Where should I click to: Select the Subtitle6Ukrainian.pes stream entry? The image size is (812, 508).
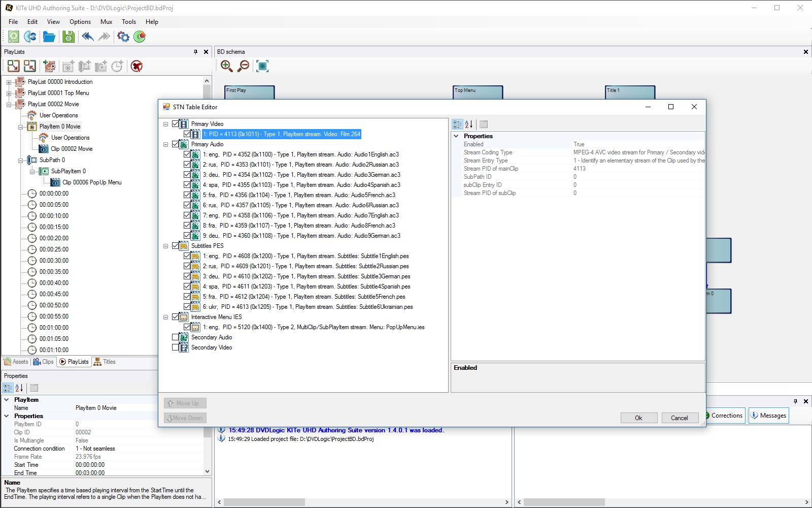click(x=308, y=307)
